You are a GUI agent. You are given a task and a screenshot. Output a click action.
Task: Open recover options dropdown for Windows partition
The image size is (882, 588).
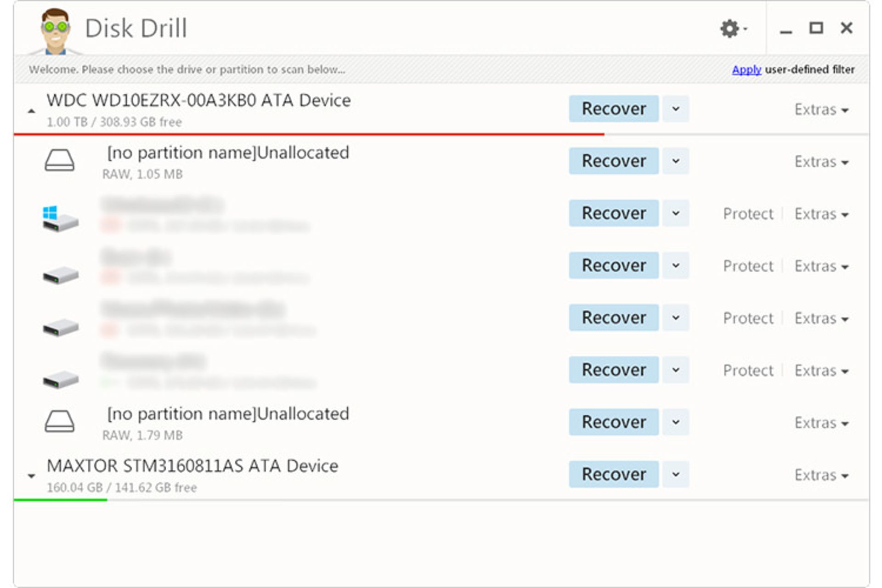click(x=676, y=213)
